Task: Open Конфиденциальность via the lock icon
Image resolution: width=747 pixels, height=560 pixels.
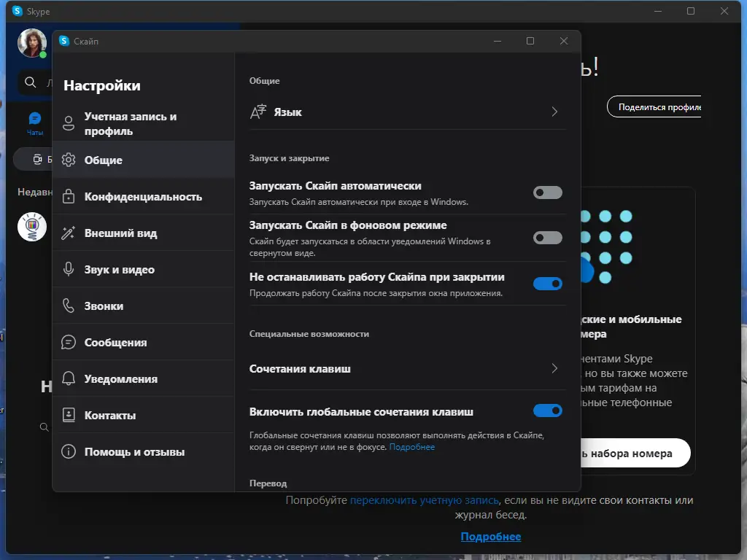Action: pyautogui.click(x=69, y=196)
